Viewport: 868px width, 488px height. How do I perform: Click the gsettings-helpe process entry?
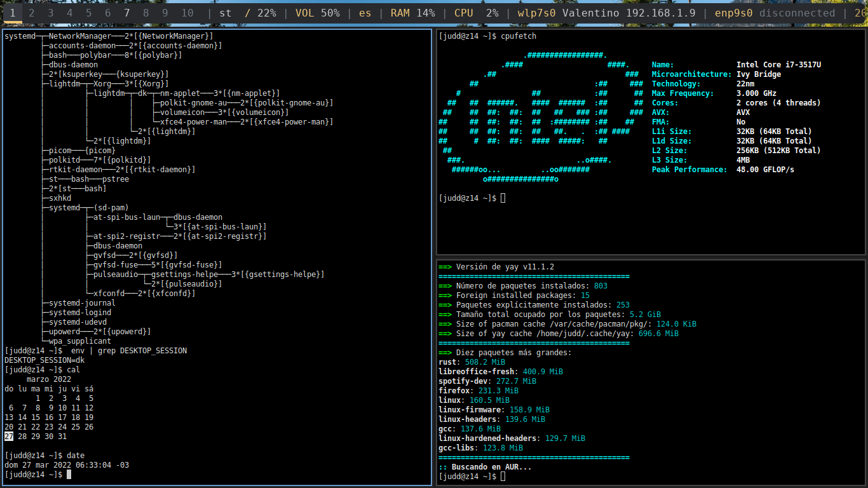coord(238,274)
